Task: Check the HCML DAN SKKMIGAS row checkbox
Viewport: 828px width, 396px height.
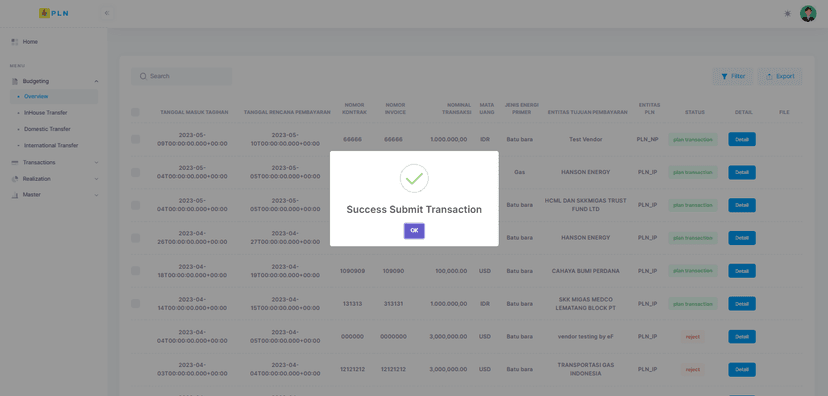Action: tap(135, 205)
